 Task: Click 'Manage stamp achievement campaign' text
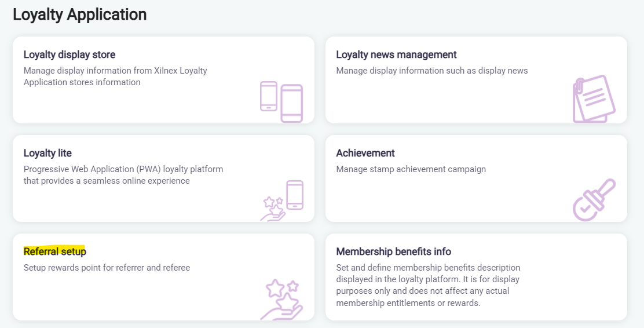coord(411,169)
